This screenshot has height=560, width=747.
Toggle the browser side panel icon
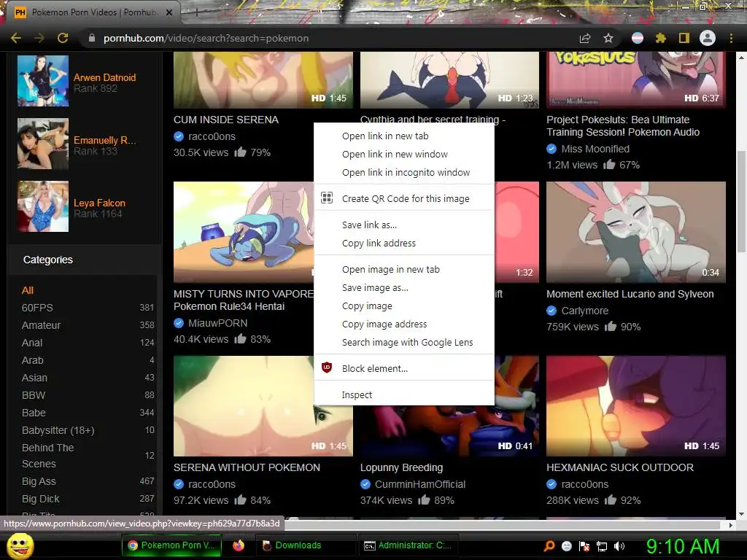pos(684,38)
